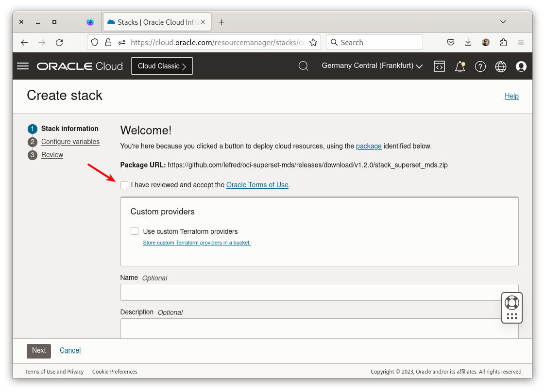Screen dimensions: 545x392
Task: Open Cloud Shell developer tools icon
Action: pyautogui.click(x=439, y=66)
